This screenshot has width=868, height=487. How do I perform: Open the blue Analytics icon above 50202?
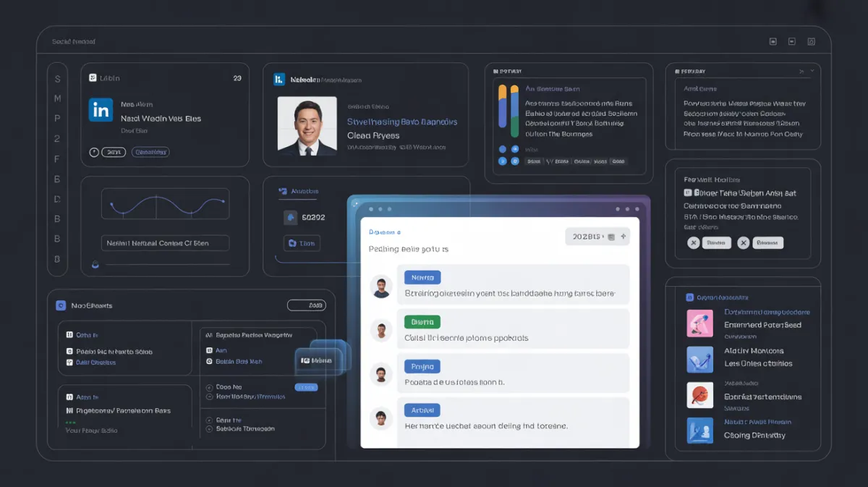pyautogui.click(x=284, y=191)
